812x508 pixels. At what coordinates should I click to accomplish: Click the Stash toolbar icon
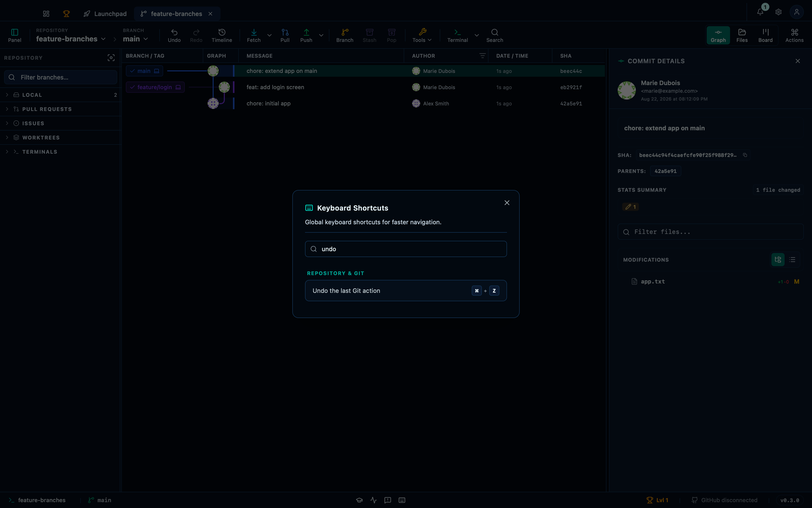point(369,35)
